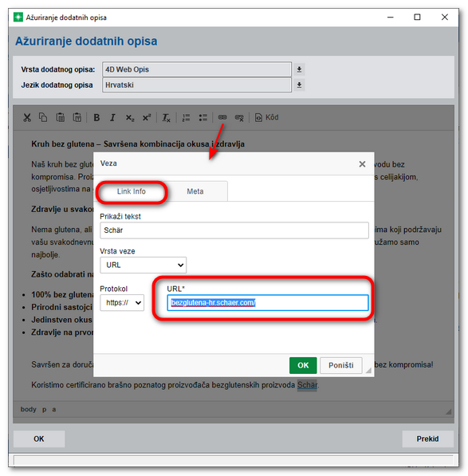
Task: Click the Prikaži tekst input field
Action: pyautogui.click(x=234, y=230)
